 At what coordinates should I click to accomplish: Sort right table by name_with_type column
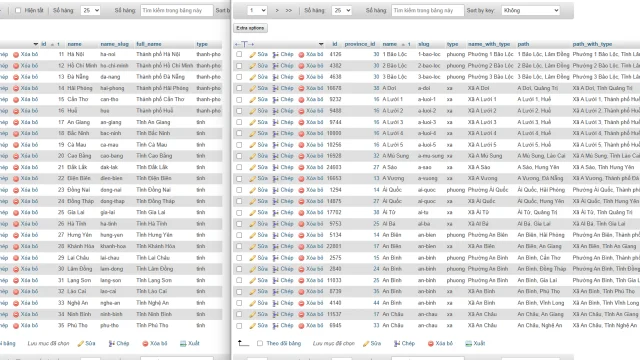click(x=489, y=44)
